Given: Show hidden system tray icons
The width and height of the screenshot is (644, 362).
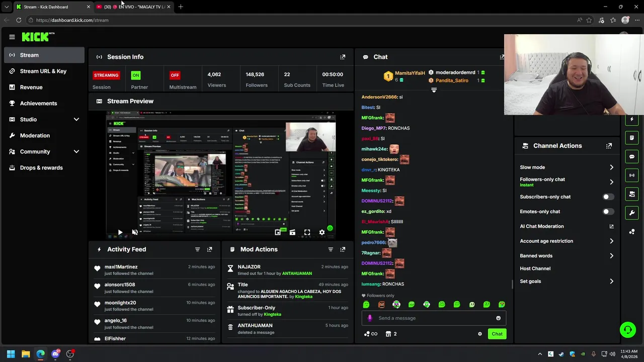Looking at the screenshot, I should 540,354.
